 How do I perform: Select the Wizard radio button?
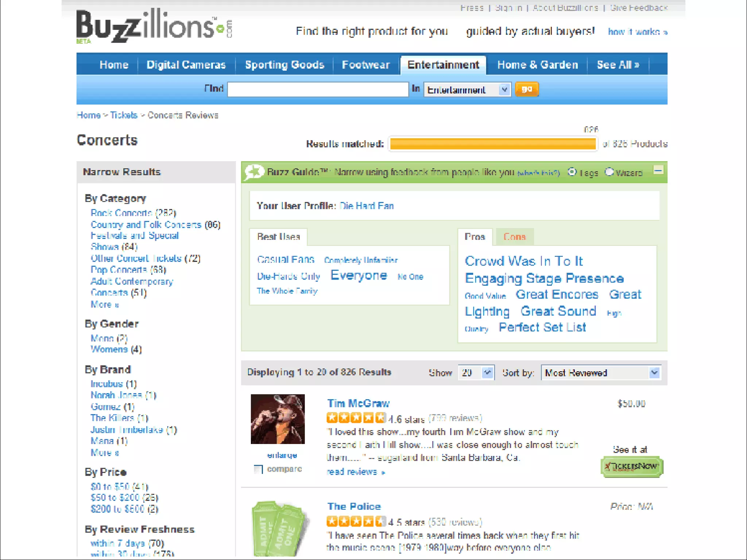[609, 172]
